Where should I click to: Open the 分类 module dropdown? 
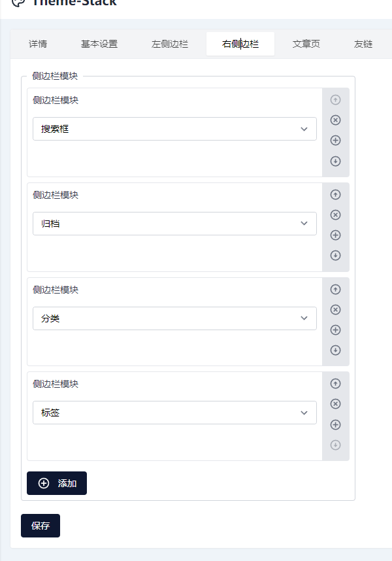pyautogui.click(x=174, y=318)
